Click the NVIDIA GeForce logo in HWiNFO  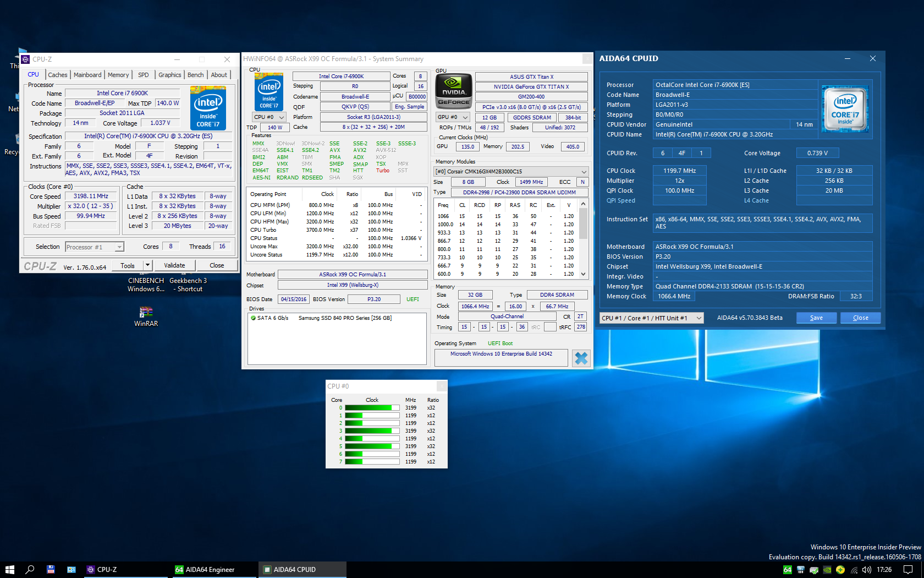tap(453, 91)
